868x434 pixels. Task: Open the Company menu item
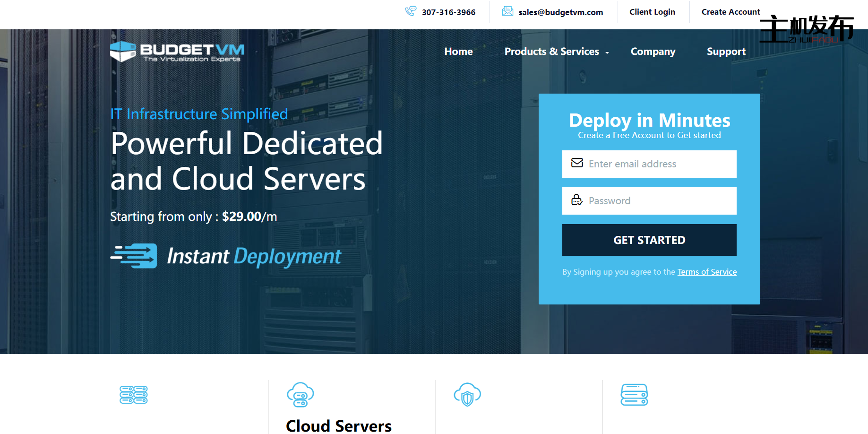(x=653, y=52)
